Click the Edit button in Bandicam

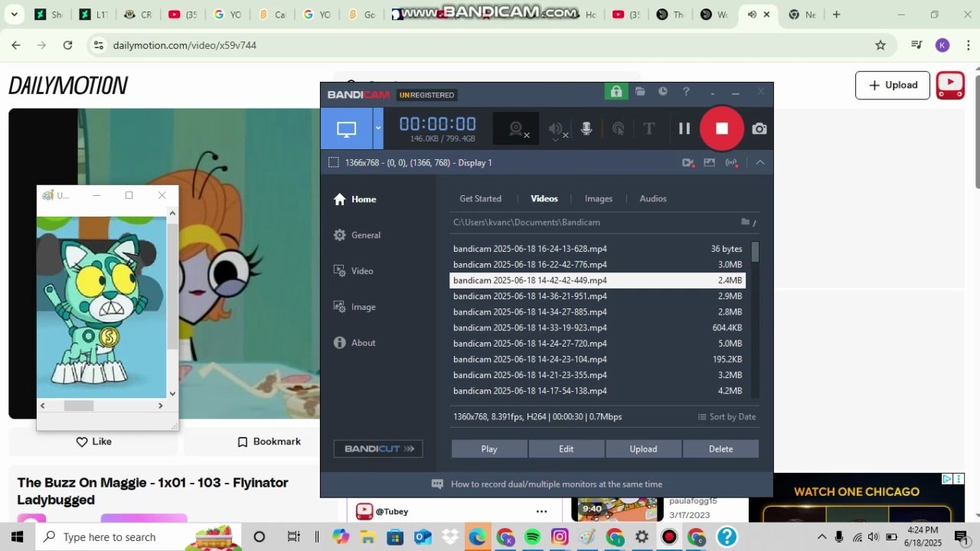[x=567, y=449]
